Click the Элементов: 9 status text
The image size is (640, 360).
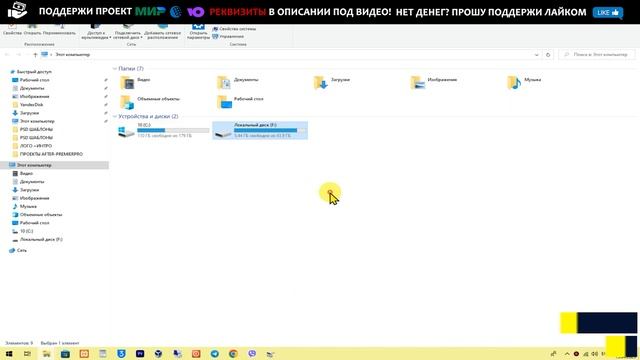tap(19, 343)
